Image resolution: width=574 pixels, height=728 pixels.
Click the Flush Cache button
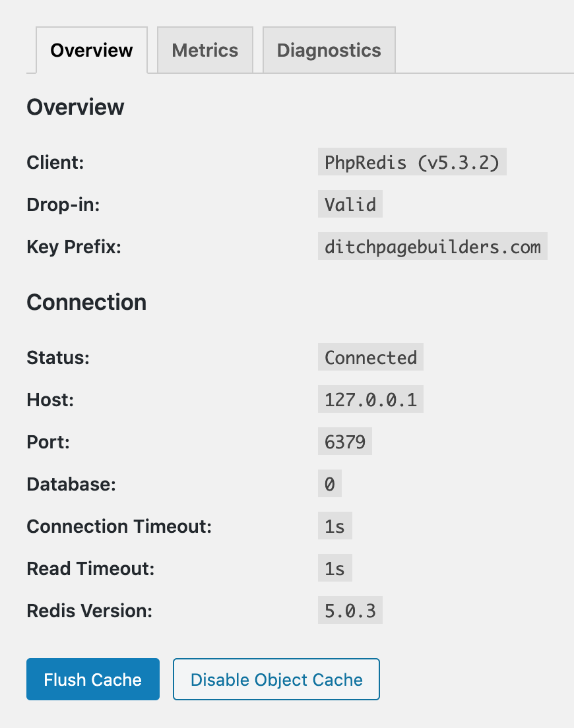click(93, 679)
